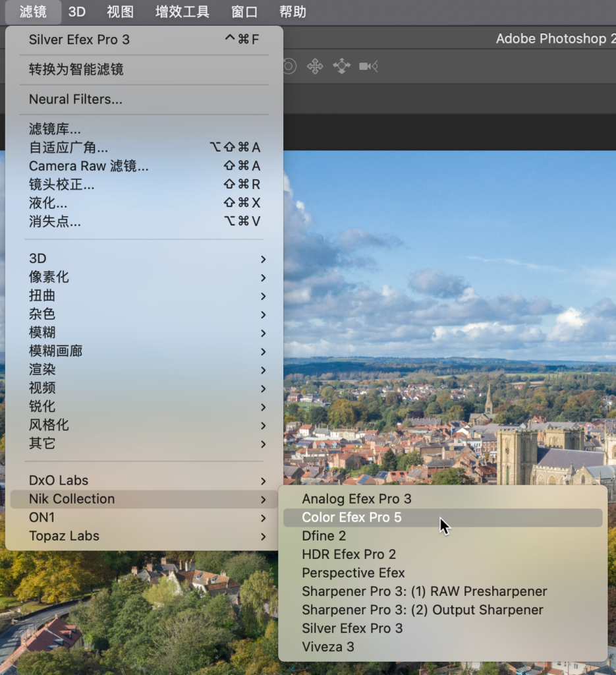Select the 3D zoom video camera icon
The width and height of the screenshot is (616, 675).
368,67
